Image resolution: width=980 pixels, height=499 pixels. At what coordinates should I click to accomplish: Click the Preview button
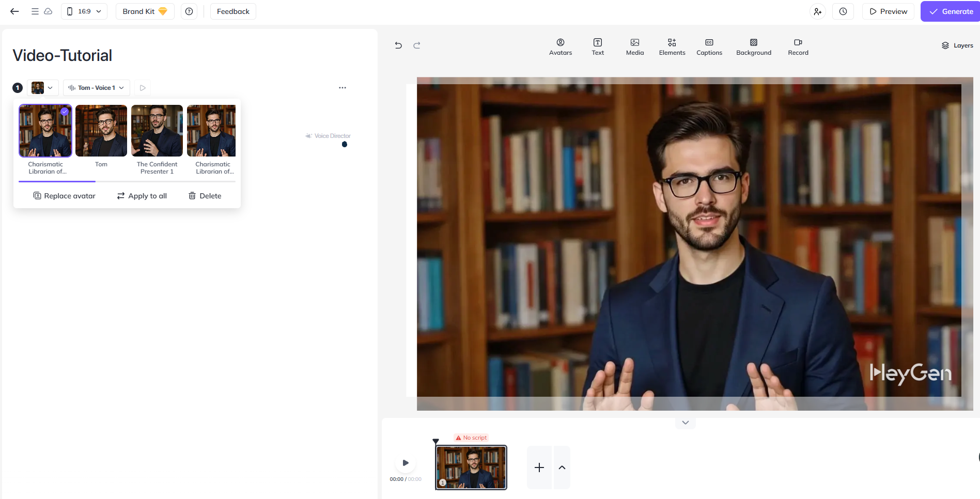tap(888, 11)
